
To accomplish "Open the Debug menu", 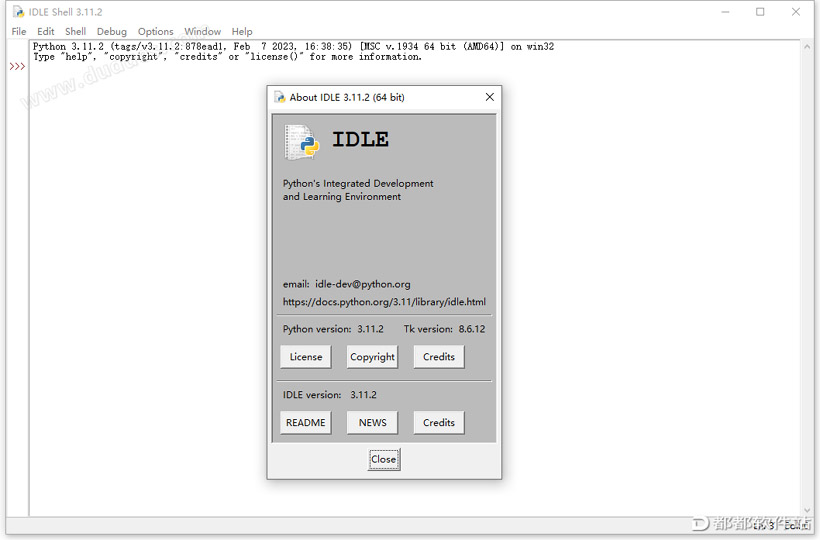I will [x=111, y=31].
